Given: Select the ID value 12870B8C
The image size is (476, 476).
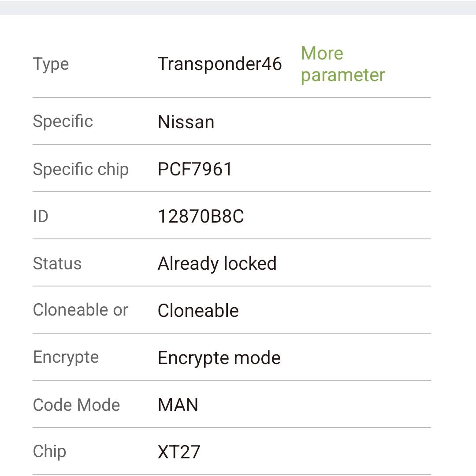Looking at the screenshot, I should [201, 216].
